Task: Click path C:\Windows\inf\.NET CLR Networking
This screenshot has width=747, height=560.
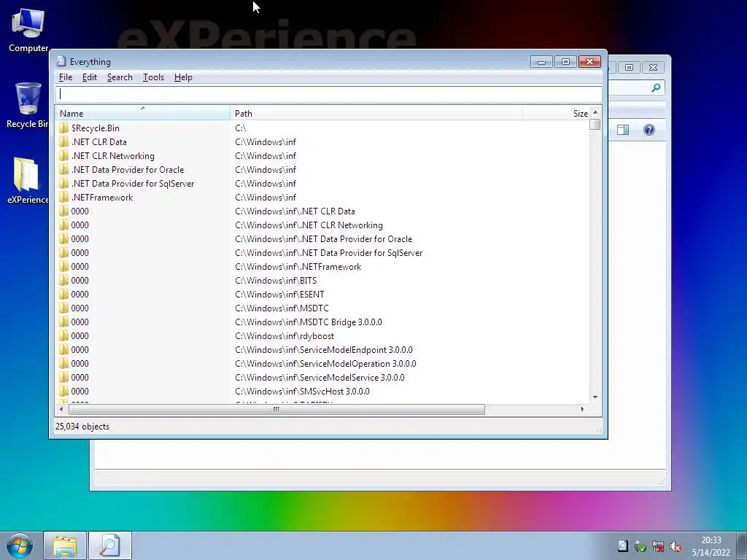Action: click(x=309, y=225)
